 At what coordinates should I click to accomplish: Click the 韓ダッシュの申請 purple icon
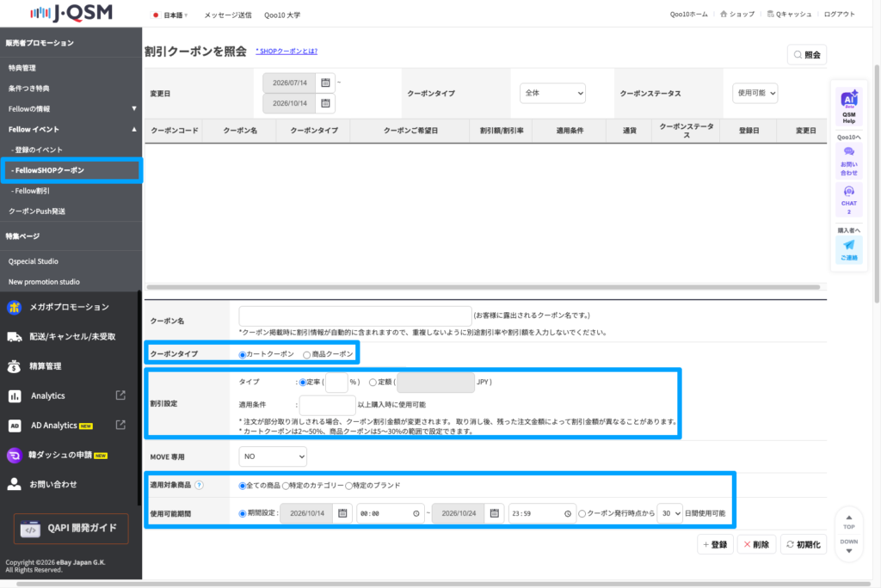click(x=14, y=456)
